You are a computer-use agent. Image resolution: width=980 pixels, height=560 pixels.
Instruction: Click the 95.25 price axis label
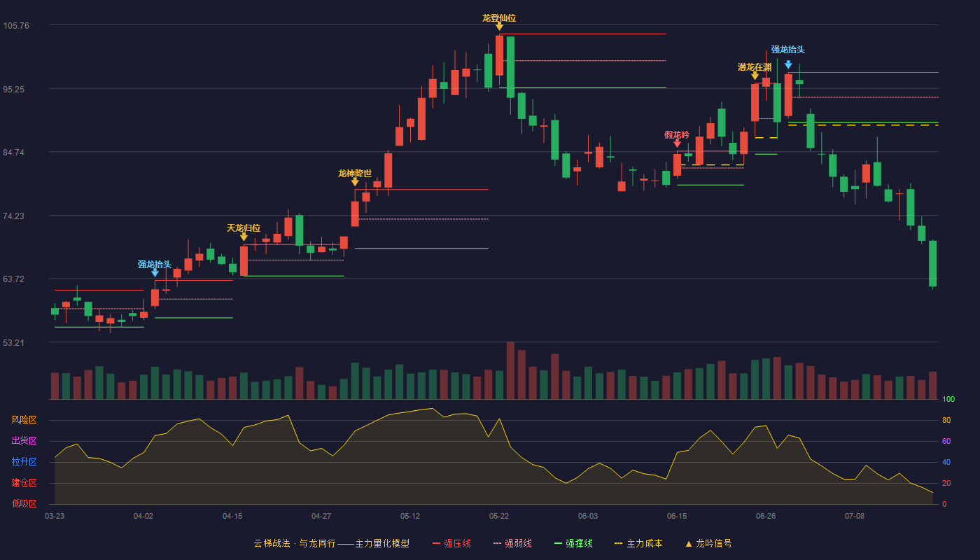(14, 90)
